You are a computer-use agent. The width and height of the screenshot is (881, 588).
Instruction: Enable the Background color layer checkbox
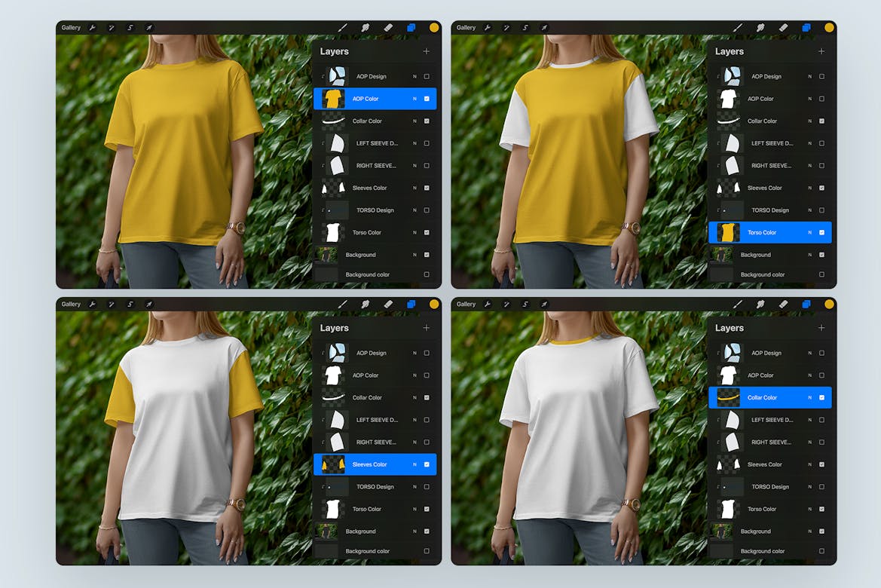427,274
